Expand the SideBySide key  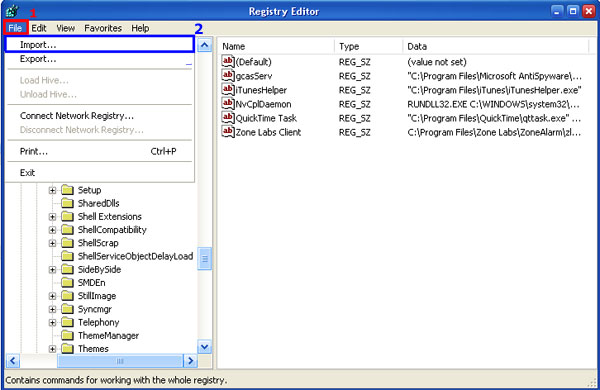coord(52,270)
